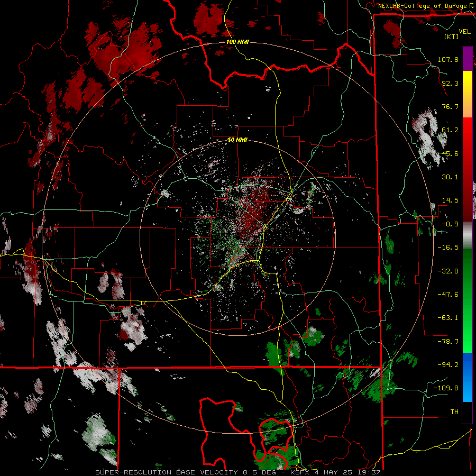Click the -94.2 legend value
Image resolution: width=476 pixels, height=476 pixels.
click(448, 365)
